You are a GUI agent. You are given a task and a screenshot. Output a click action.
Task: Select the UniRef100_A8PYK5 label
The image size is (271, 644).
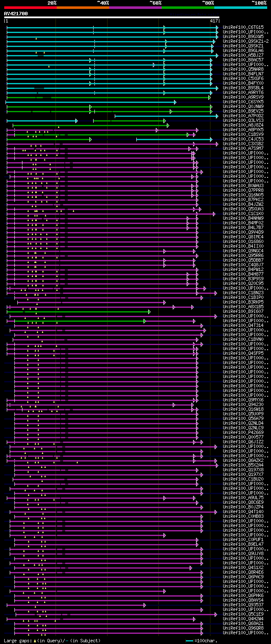click(x=243, y=130)
